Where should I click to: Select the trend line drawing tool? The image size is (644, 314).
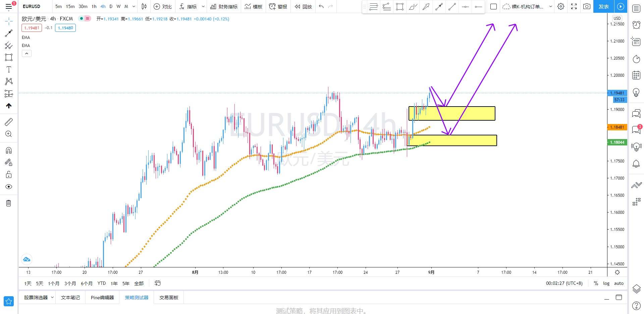click(9, 33)
